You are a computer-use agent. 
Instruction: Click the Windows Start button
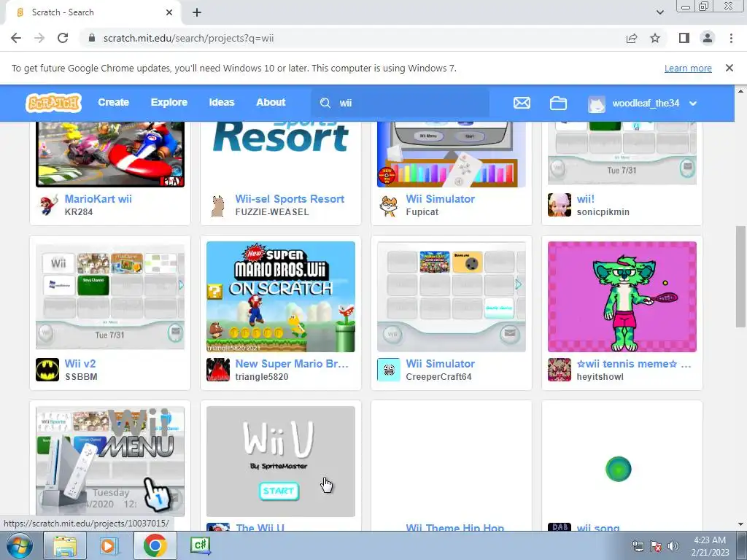18,545
